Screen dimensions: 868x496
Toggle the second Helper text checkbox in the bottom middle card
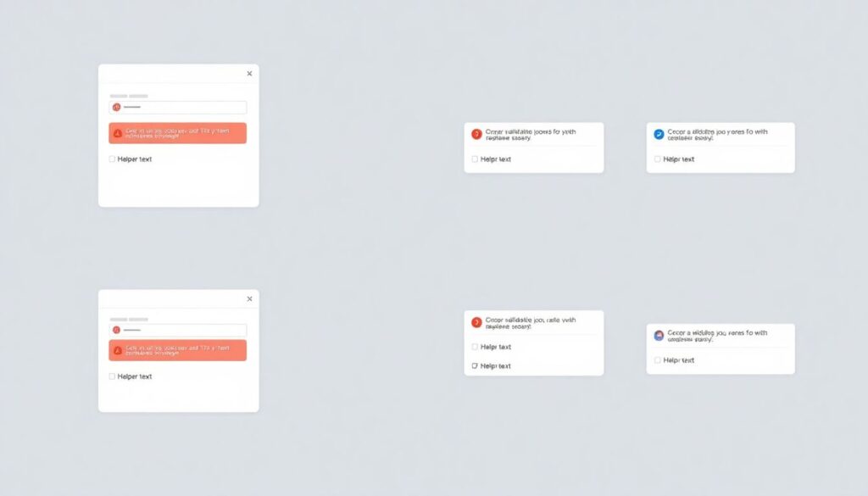point(475,366)
